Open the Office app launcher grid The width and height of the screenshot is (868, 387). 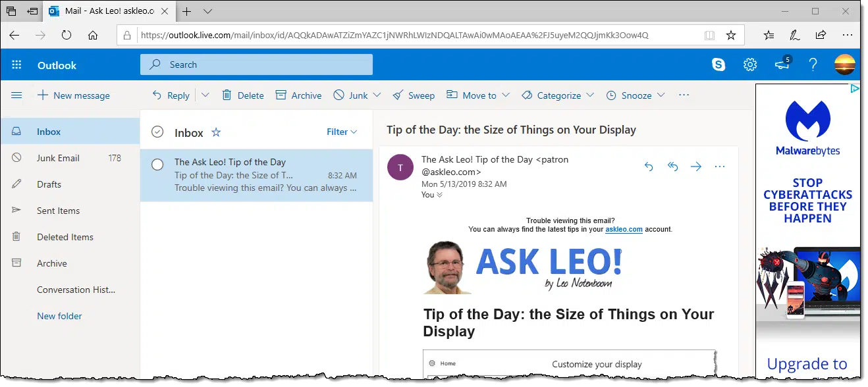(17, 65)
